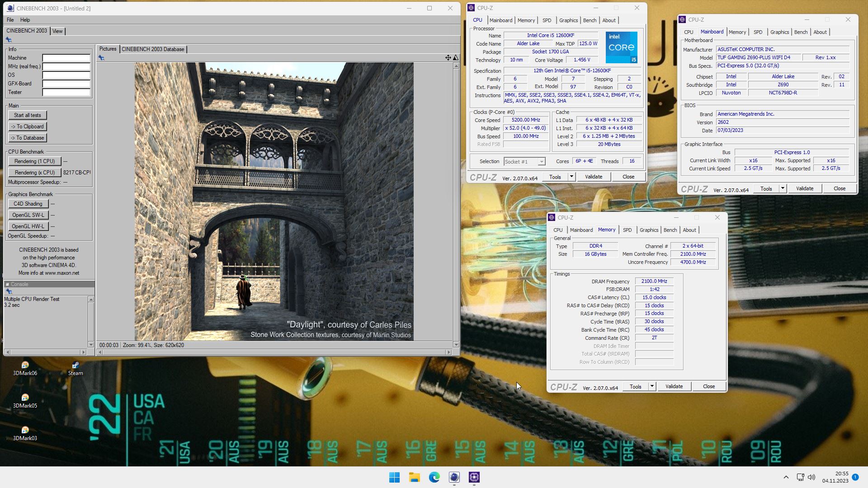Open Help menu in Cinebench
This screenshot has width=868, height=488.
[x=25, y=20]
